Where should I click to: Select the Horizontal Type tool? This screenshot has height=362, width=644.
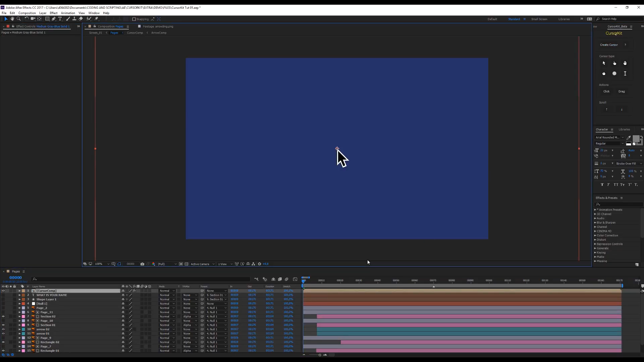point(60,19)
